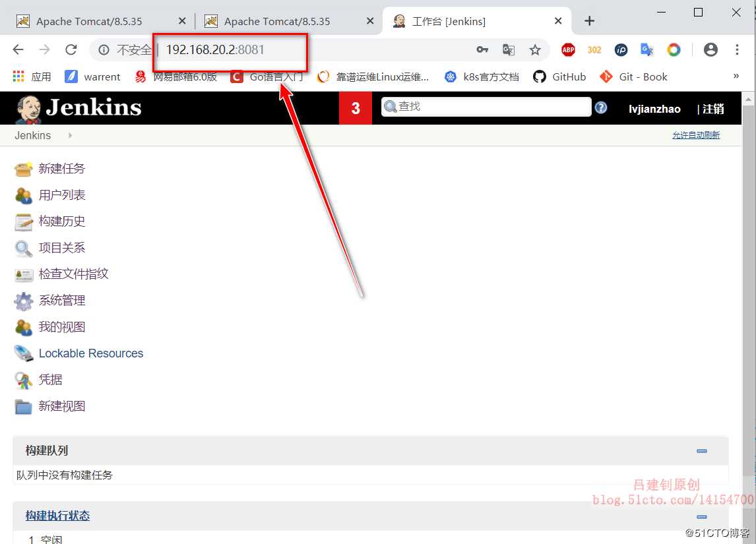Screen dimensions: 756x544
Task: Open the lvjianzhao user link
Action: pyautogui.click(x=654, y=109)
